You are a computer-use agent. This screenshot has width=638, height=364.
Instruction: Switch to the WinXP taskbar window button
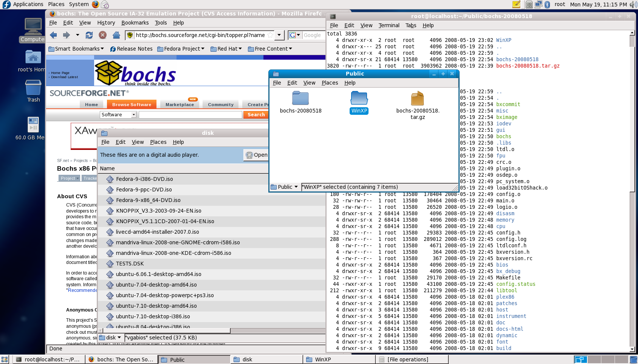[x=339, y=359]
